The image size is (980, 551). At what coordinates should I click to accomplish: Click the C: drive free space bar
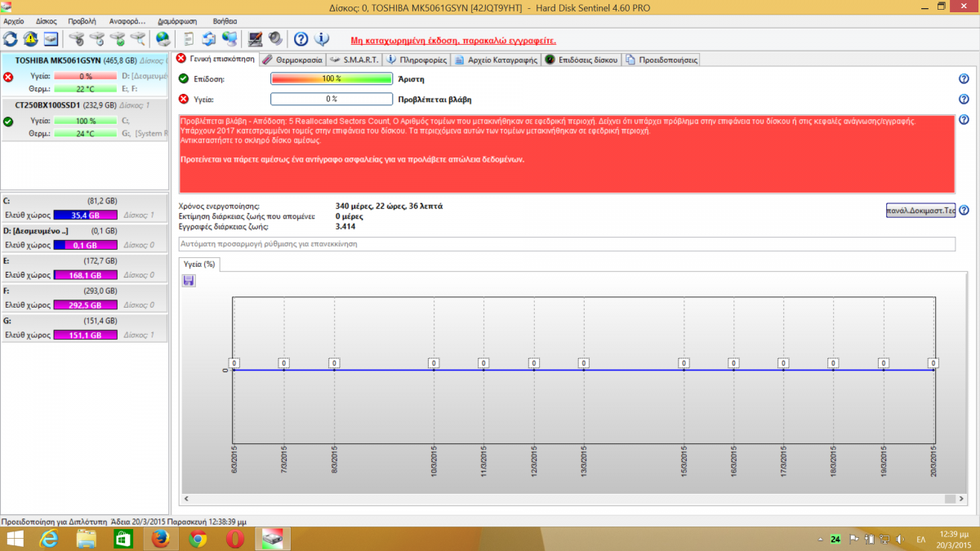pyautogui.click(x=85, y=216)
